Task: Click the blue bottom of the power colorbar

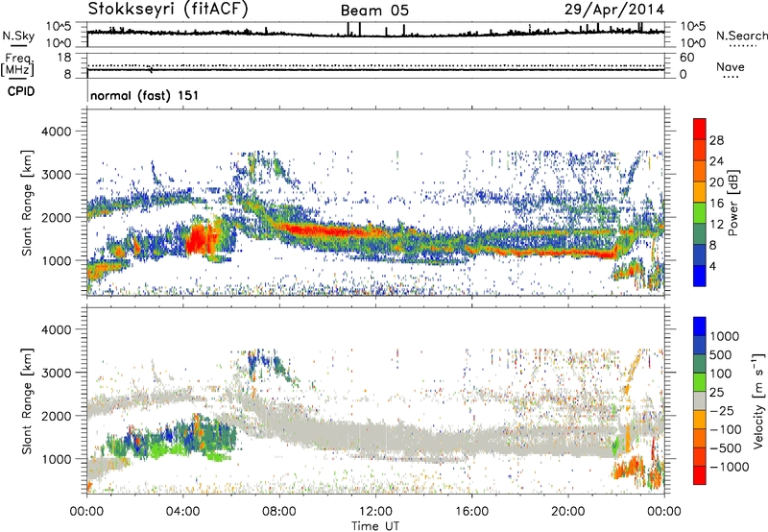Action: click(700, 277)
